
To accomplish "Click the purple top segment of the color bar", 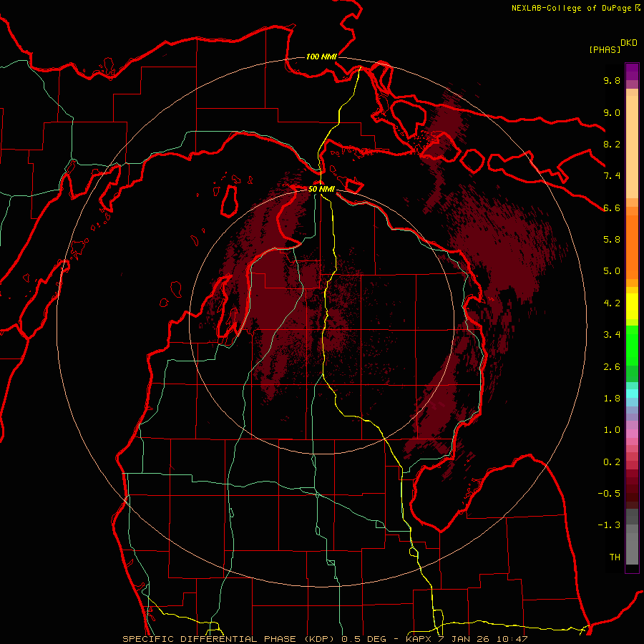I will pos(632,72).
